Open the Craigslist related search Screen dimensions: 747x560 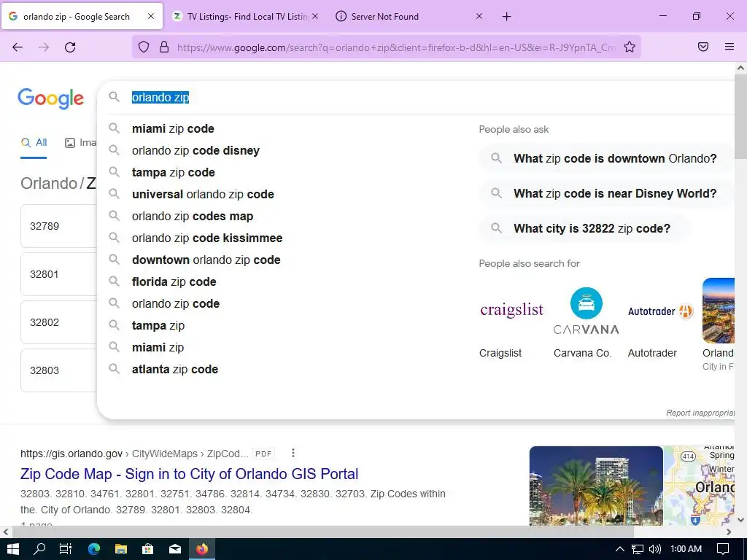(511, 320)
